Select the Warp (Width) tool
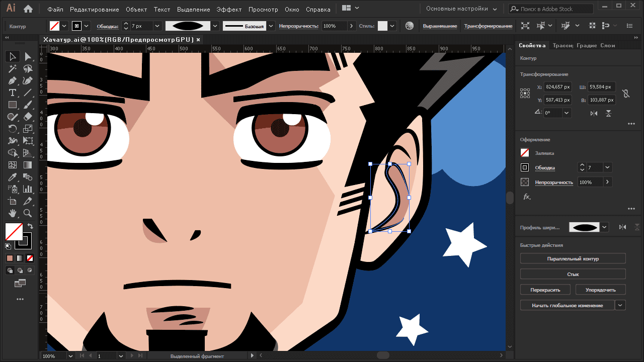 pos(13,141)
